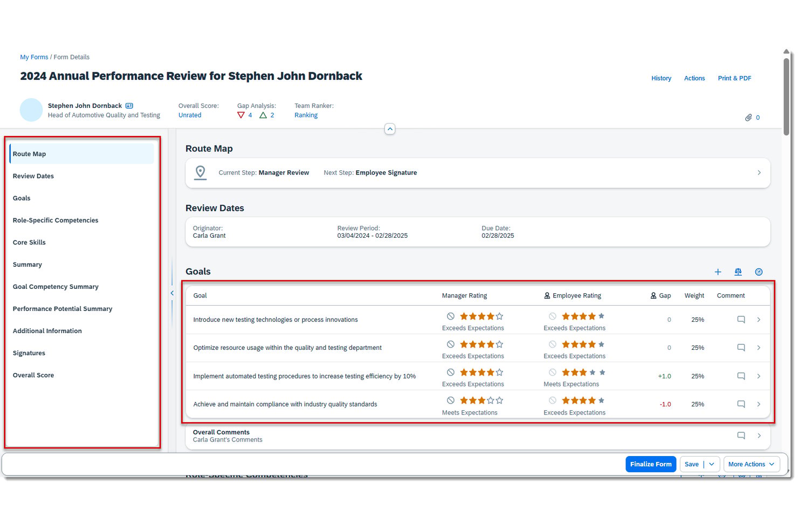Open comment for Introduce new testing technologies goal
This screenshot has width=798, height=532.
coord(741,320)
